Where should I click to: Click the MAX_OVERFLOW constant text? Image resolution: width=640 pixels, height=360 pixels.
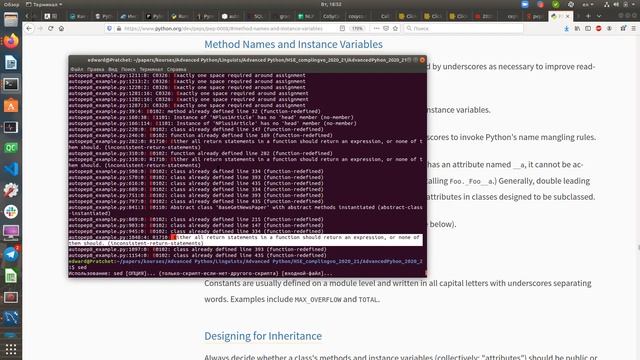tap(318, 300)
